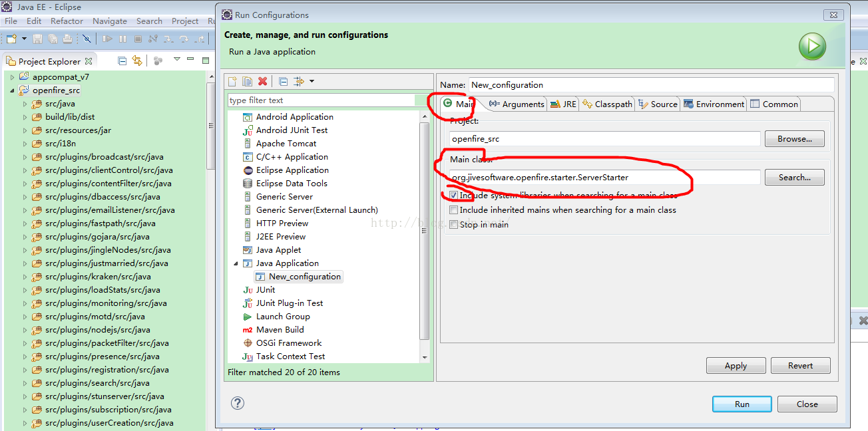Screen dimensions: 868x431
Task: Open help with question mark icon
Action: tap(238, 403)
